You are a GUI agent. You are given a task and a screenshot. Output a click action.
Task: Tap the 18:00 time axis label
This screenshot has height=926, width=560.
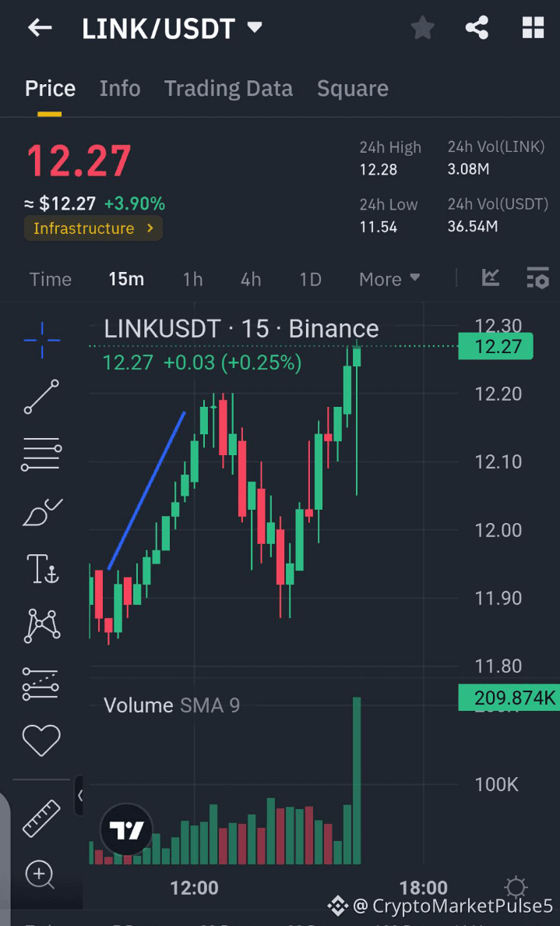423,888
